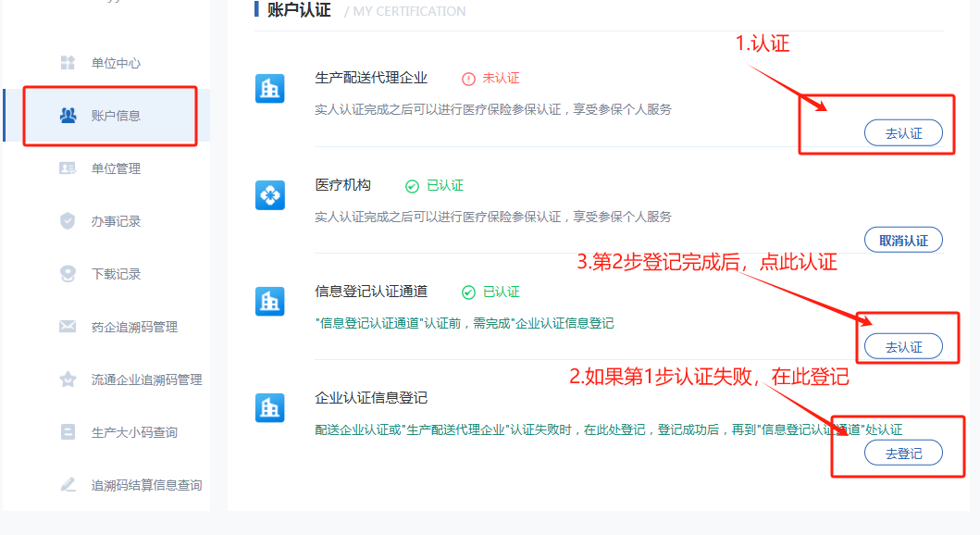The width and height of the screenshot is (980, 535).
Task: Click the green note about 认证失败时在此处登记
Action: tap(608, 429)
